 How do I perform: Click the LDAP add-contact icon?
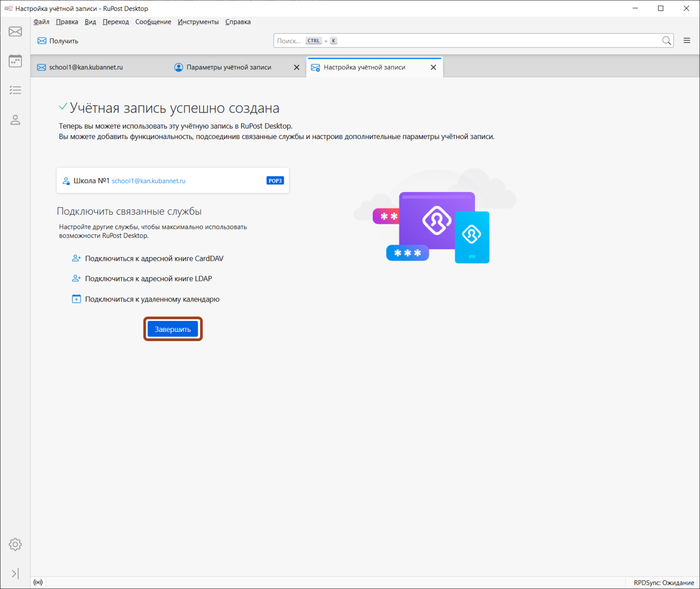76,279
